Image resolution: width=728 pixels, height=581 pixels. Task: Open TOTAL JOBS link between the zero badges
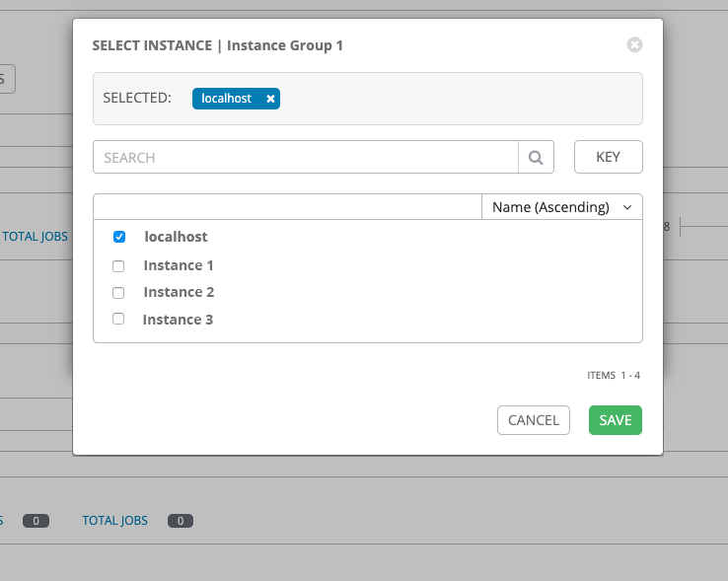[x=114, y=520]
